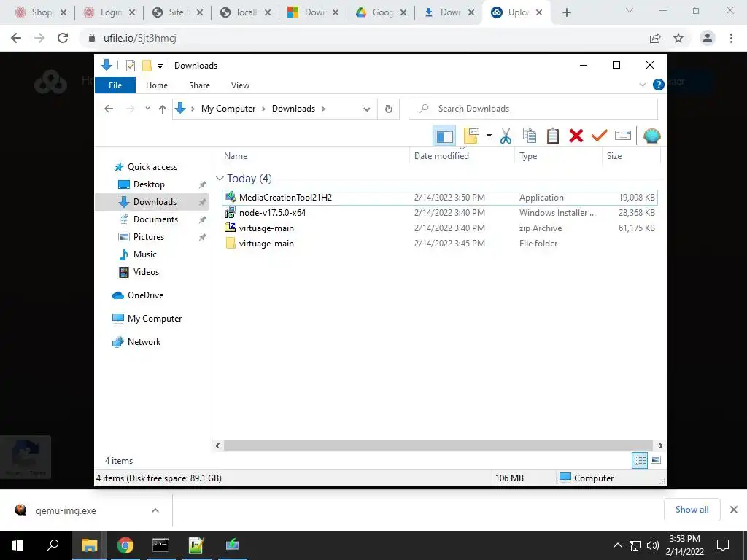
Task: Open the Quick Access Toolbar customize dropdown
Action: (160, 66)
